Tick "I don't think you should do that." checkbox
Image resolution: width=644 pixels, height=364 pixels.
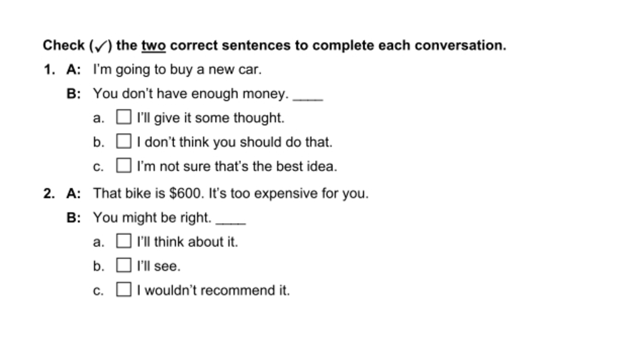pyautogui.click(x=124, y=141)
